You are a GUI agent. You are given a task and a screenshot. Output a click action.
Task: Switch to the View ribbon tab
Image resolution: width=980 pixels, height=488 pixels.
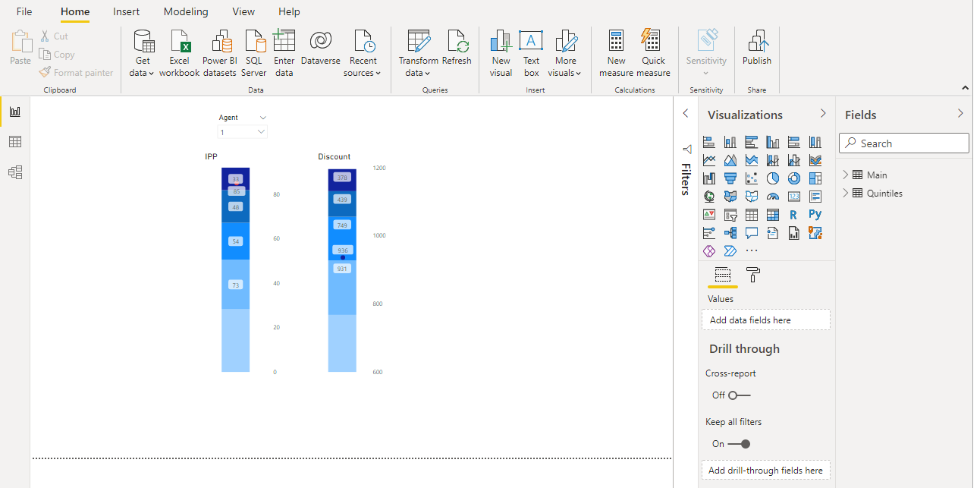(243, 11)
